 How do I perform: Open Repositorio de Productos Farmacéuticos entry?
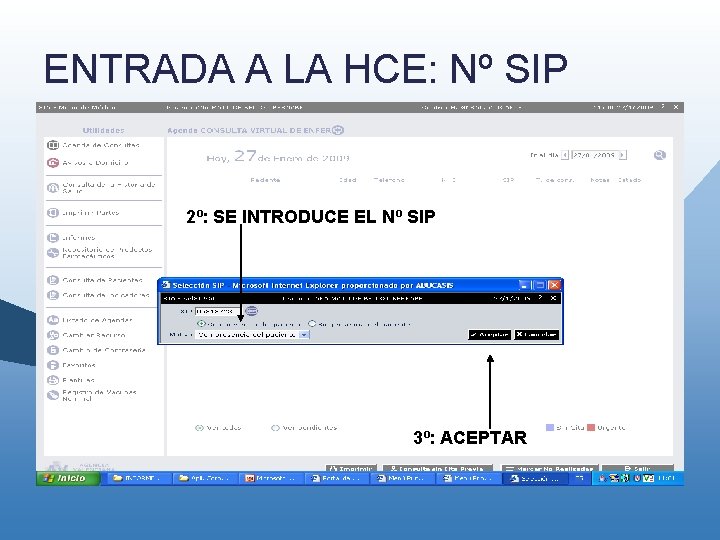click(100, 253)
